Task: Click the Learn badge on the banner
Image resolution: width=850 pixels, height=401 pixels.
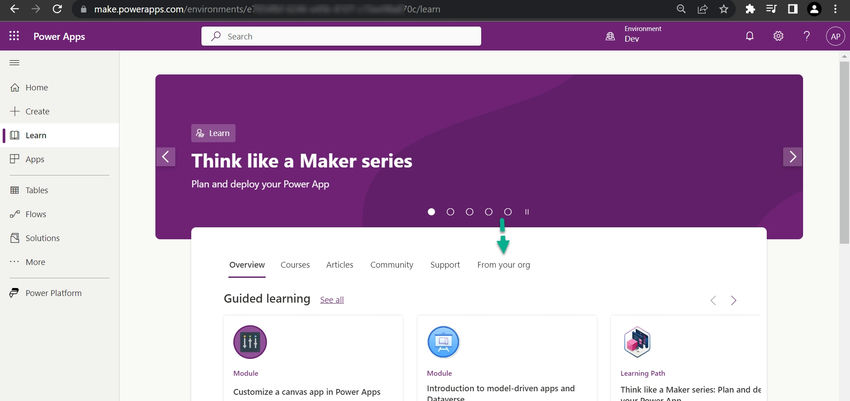Action: [213, 133]
